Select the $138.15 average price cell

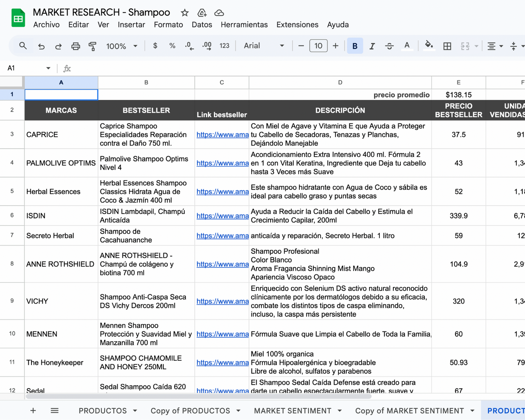click(x=458, y=95)
